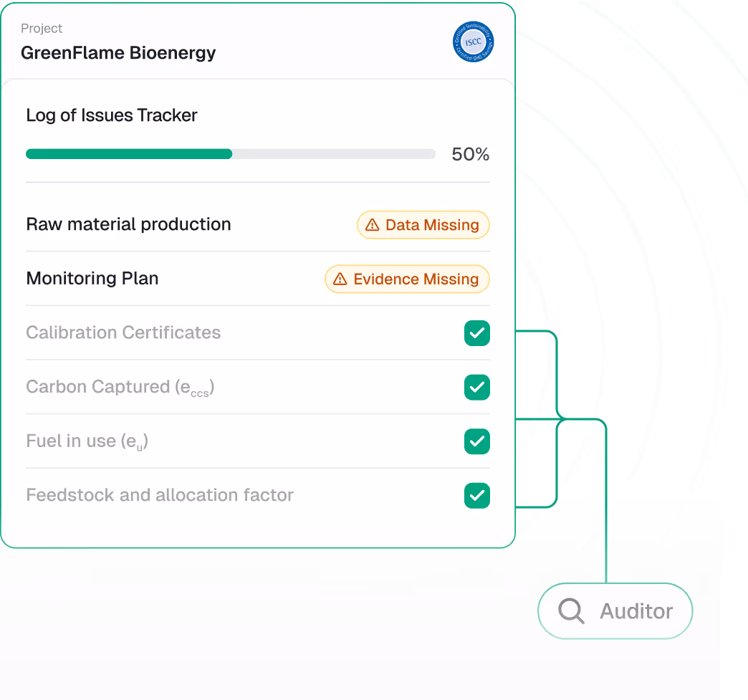Click the warning icon in Evidence Missing badge

tap(340, 279)
